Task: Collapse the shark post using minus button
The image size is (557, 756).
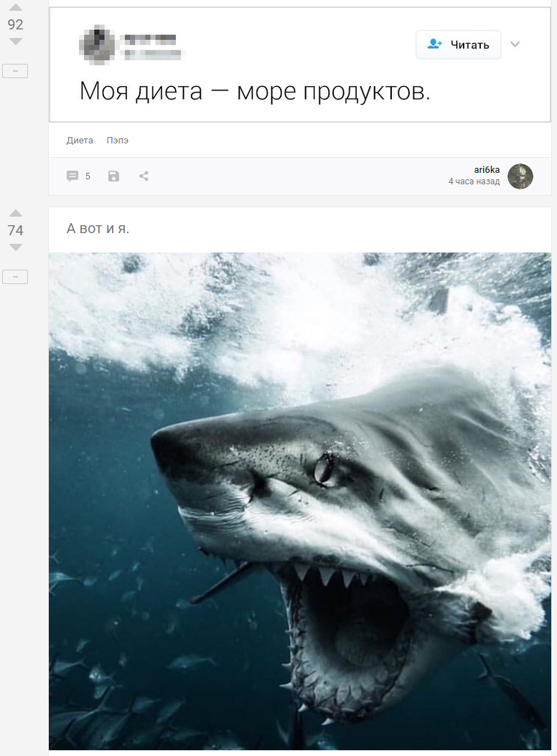Action: tap(15, 277)
